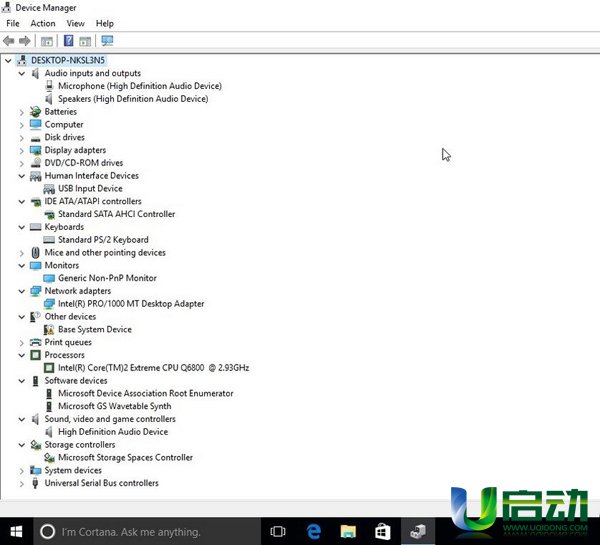Image resolution: width=600 pixels, height=545 pixels.
Task: Select Standard SATA AHCI Controller
Action: [117, 214]
